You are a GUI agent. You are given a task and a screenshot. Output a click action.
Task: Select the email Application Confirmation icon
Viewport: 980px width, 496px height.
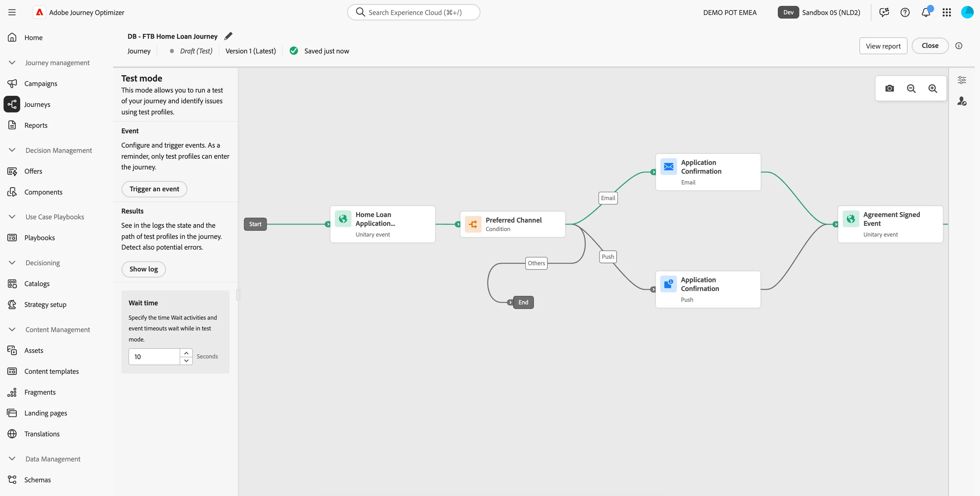tap(668, 166)
